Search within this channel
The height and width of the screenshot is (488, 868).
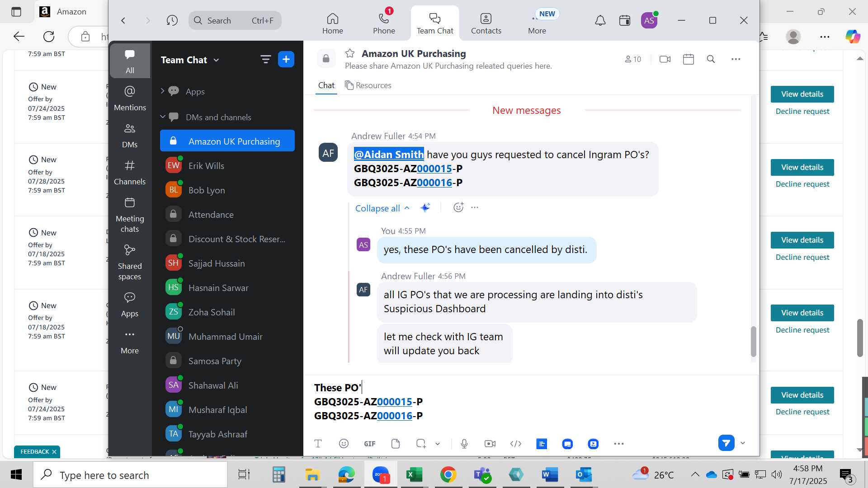pyautogui.click(x=711, y=59)
